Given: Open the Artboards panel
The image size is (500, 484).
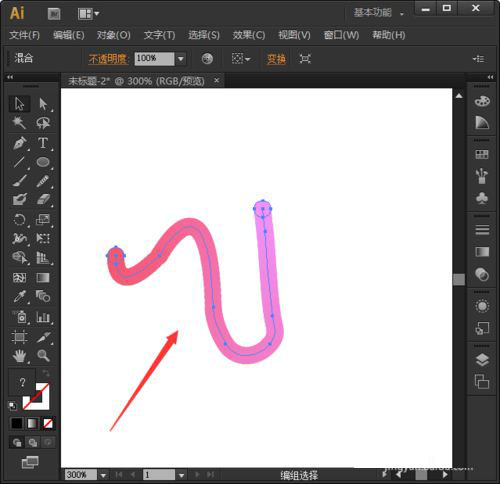Looking at the screenshot, I should coord(482,382).
